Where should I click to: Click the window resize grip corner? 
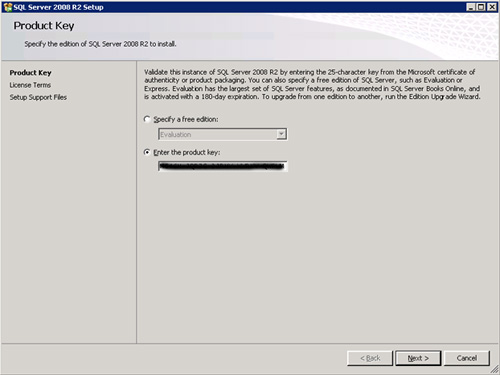click(x=495, y=369)
